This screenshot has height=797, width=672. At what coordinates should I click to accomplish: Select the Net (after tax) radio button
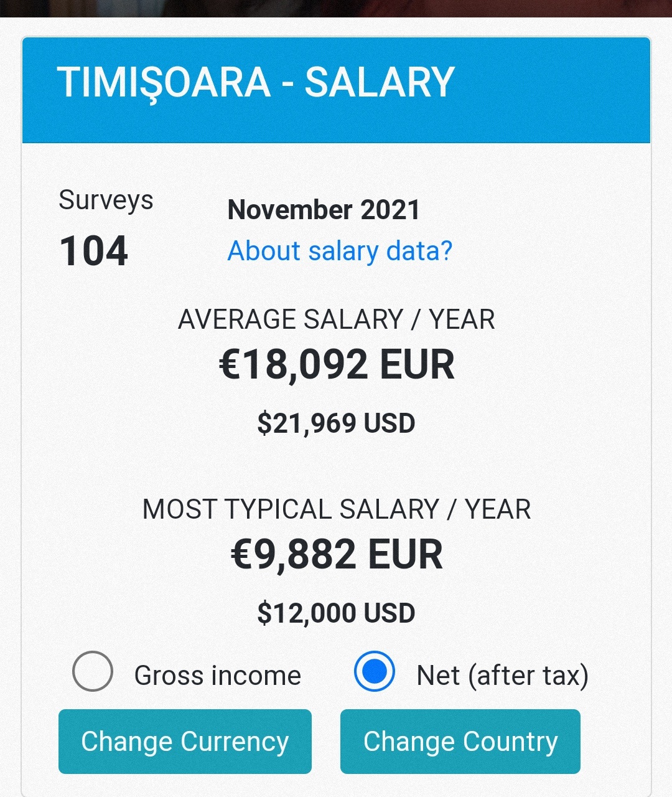tap(374, 671)
